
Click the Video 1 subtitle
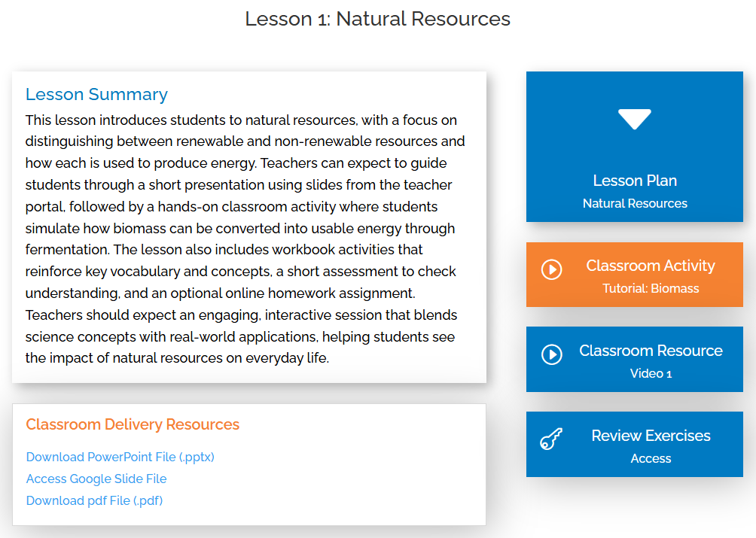(x=651, y=373)
